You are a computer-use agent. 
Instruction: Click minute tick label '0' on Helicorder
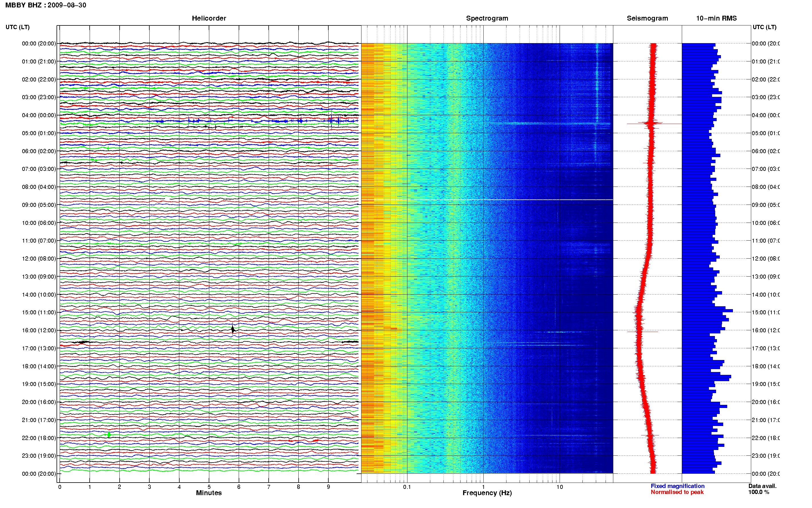(60, 487)
